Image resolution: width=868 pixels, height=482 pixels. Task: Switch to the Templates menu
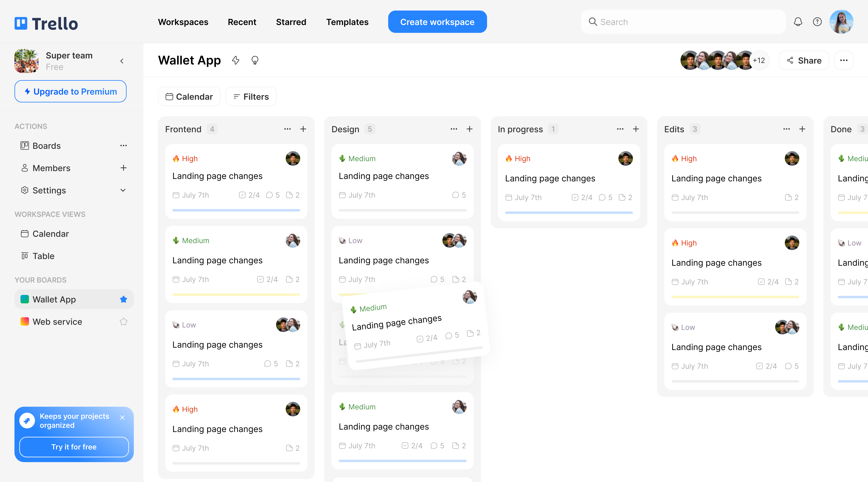tap(347, 22)
